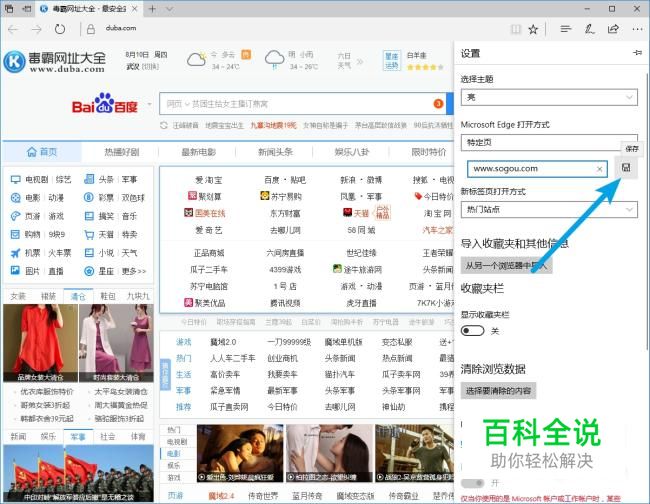Open new tab with plus icon
The width and height of the screenshot is (650, 504).
coord(152,8)
